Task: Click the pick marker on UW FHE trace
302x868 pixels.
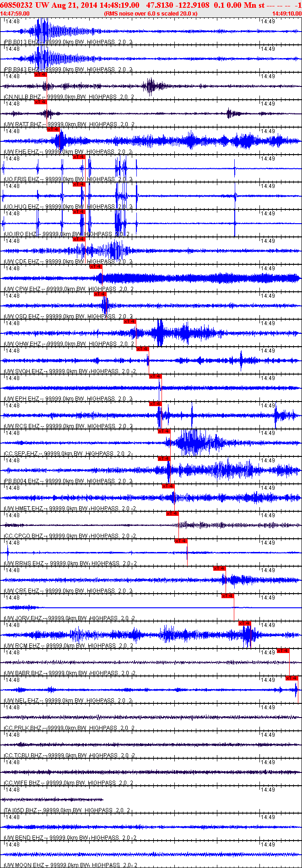Action: point(54,129)
